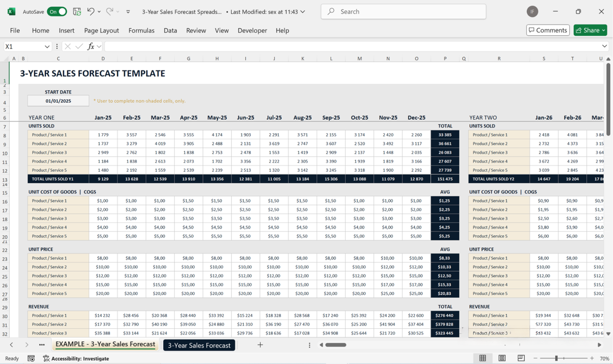The width and height of the screenshot is (613, 364).
Task: Click the Cancel (X) formula bar icon
Action: (x=67, y=46)
